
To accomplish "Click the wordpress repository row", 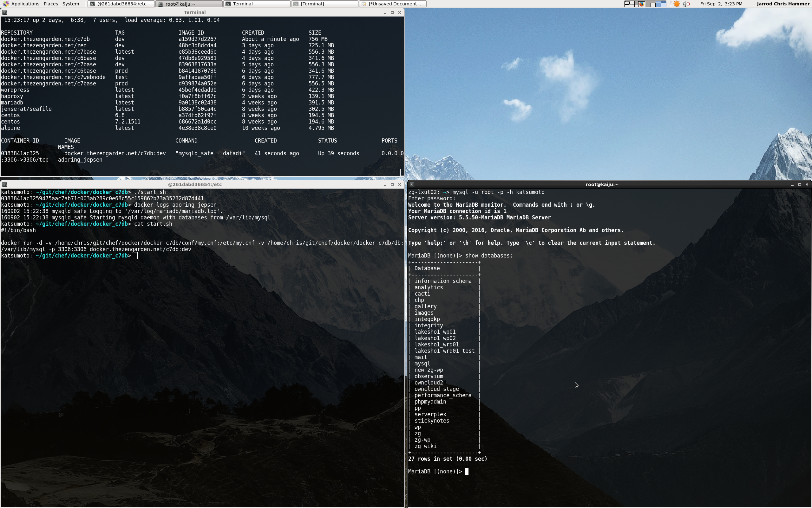I will pos(167,90).
